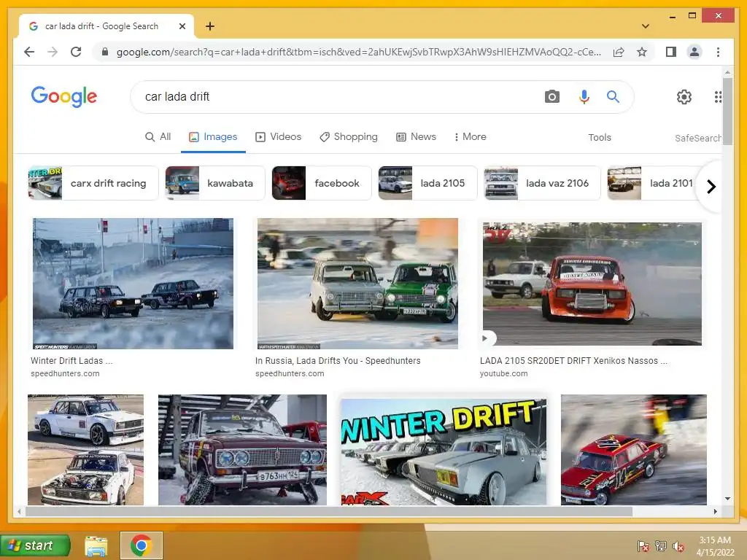Click vertical scrollbar down arrow
Viewport: 747px width, 560px height.
point(727,499)
